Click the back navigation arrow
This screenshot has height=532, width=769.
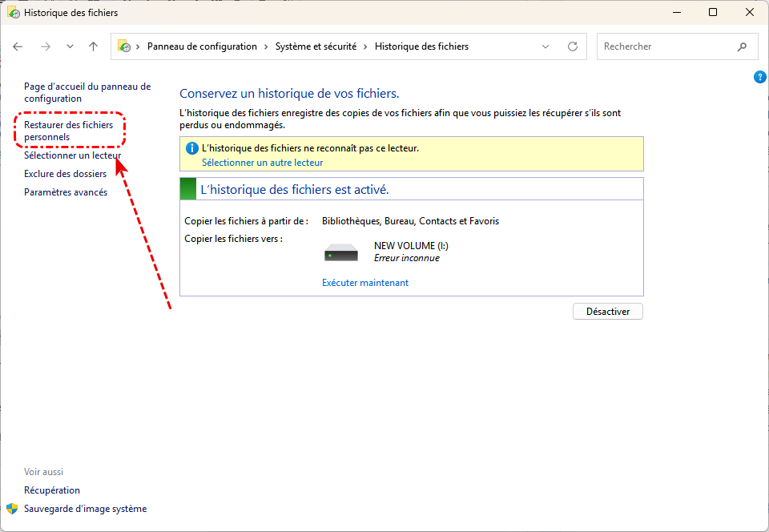point(18,46)
